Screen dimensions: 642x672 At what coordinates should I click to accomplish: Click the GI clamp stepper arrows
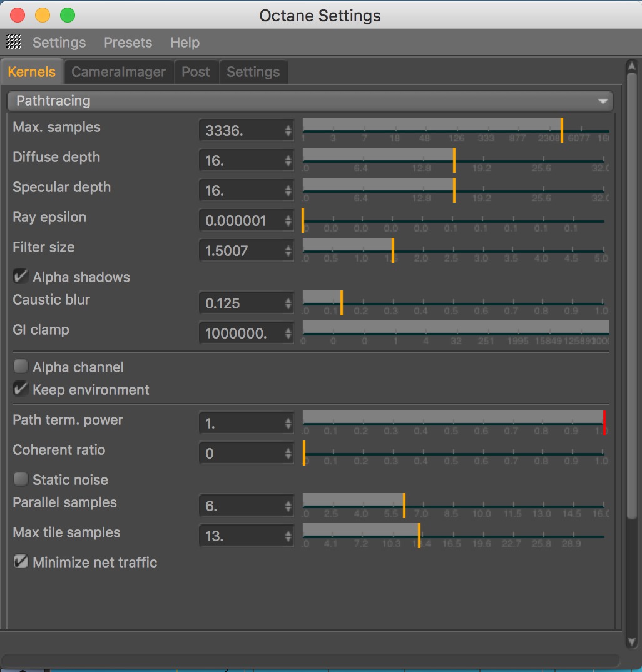[288, 333]
